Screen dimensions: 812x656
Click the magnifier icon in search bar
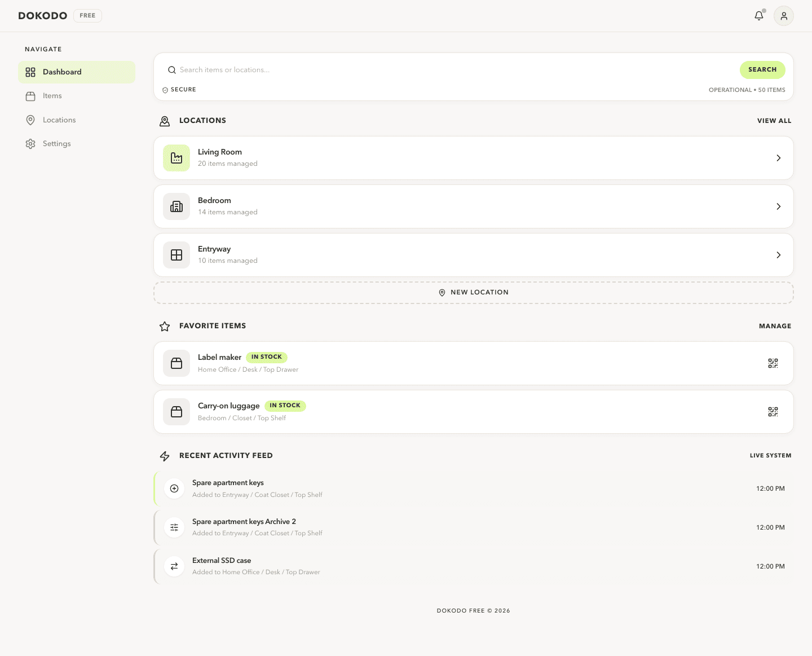(x=172, y=70)
